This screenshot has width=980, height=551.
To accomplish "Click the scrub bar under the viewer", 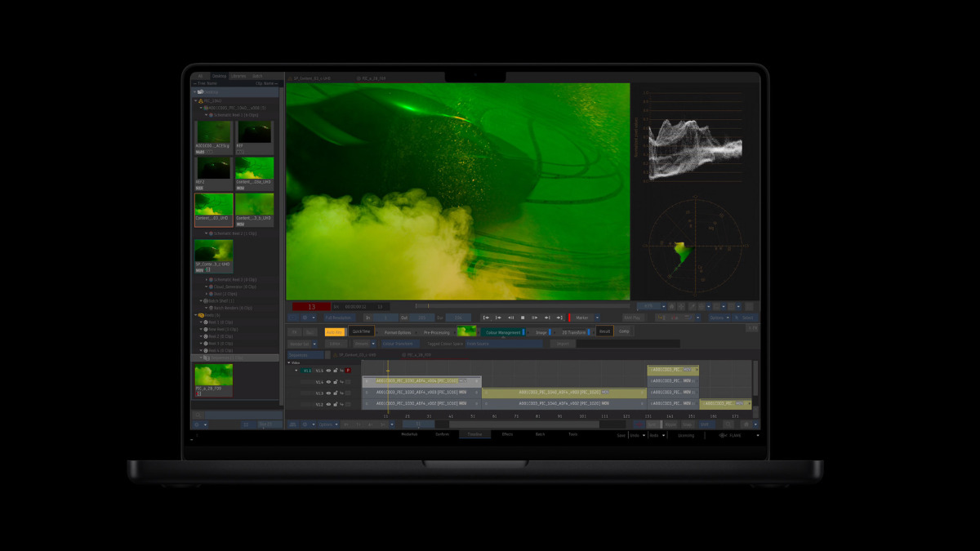I will coord(531,306).
